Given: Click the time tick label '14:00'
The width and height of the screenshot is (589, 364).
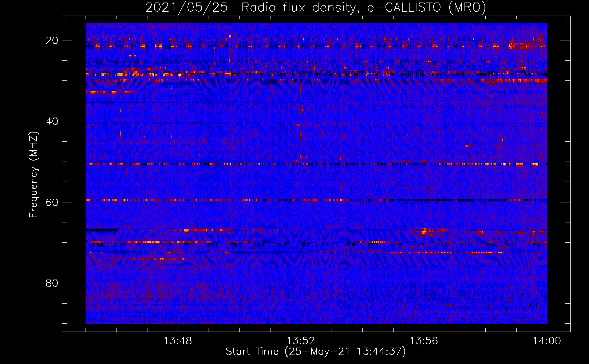Looking at the screenshot, I should pos(547,341).
